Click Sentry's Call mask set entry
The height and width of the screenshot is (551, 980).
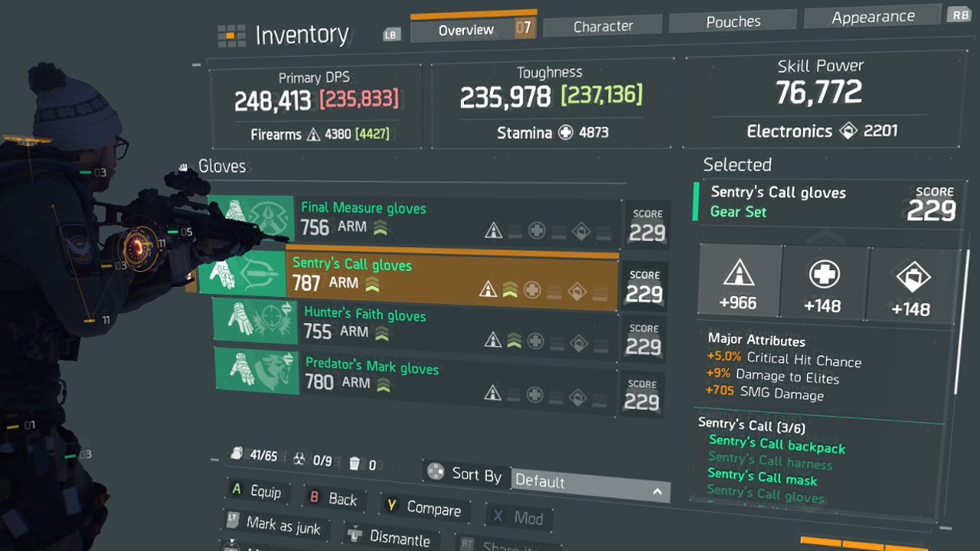click(x=762, y=478)
